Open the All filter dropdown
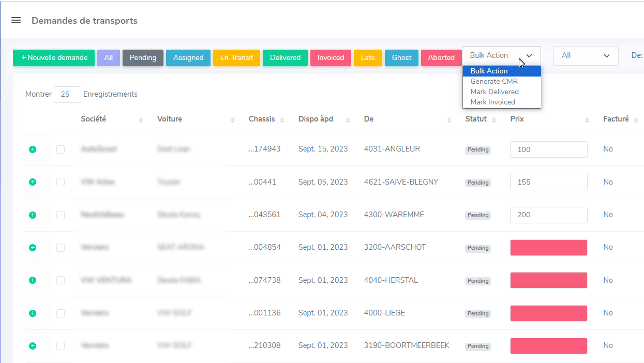 (586, 56)
